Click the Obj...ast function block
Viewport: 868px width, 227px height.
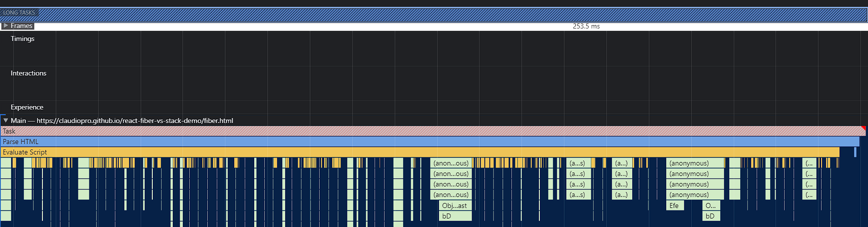(x=455, y=205)
